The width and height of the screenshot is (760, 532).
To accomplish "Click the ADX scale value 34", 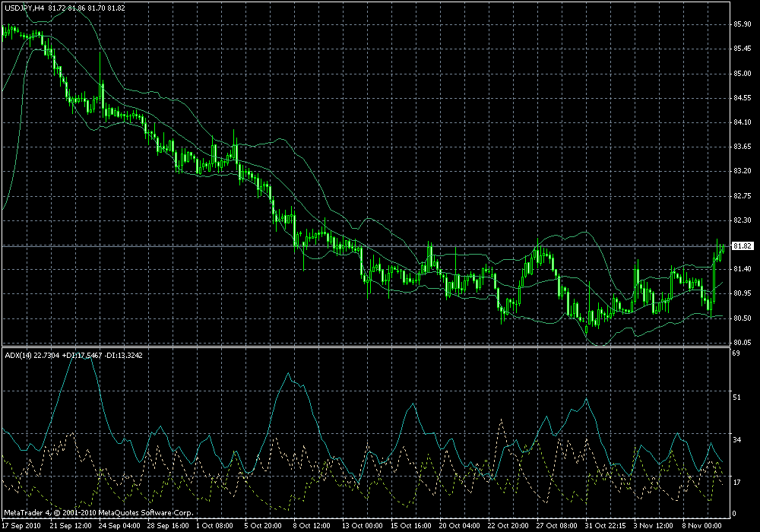I will pos(736,440).
